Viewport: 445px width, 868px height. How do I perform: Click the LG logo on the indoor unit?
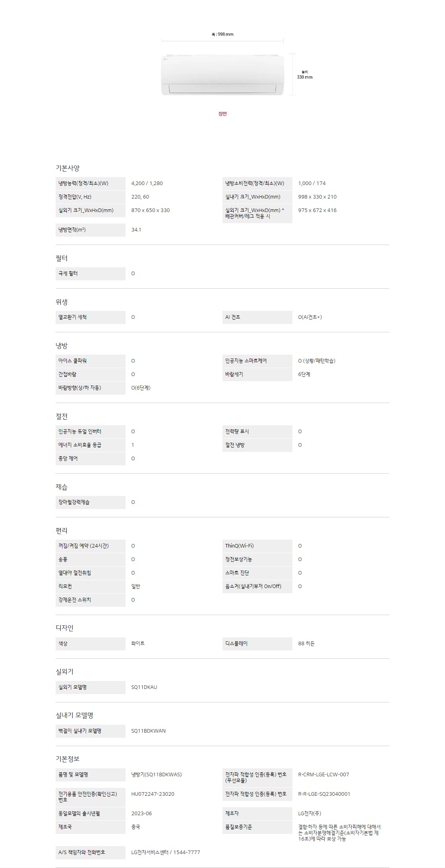(166, 60)
